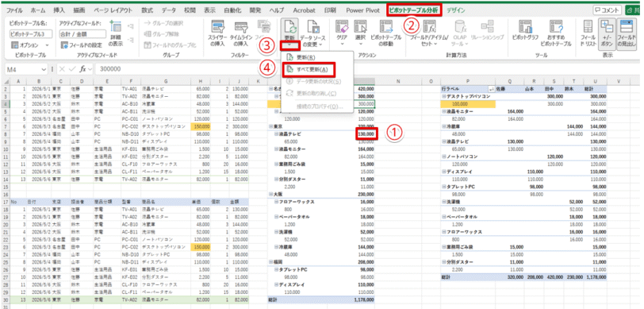This screenshot has height=309, width=644.
Task: Click the formula bar confirm checkmark icon
Action: (x=71, y=69)
